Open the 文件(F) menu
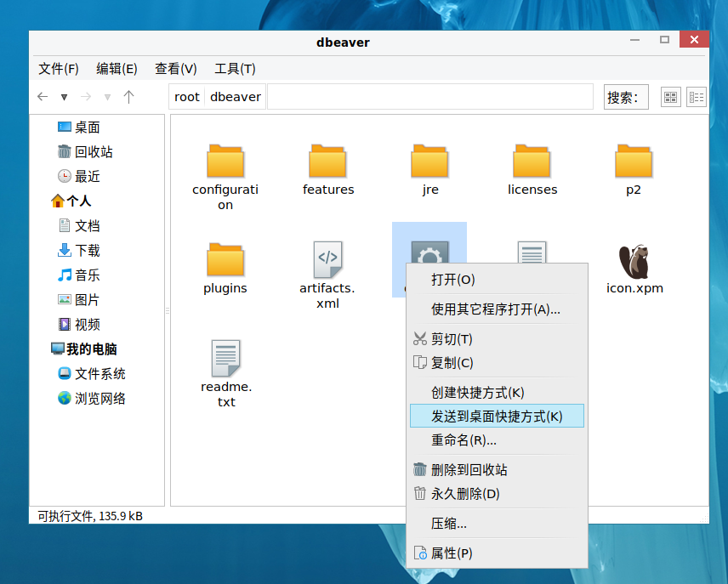The width and height of the screenshot is (728, 584). click(59, 69)
